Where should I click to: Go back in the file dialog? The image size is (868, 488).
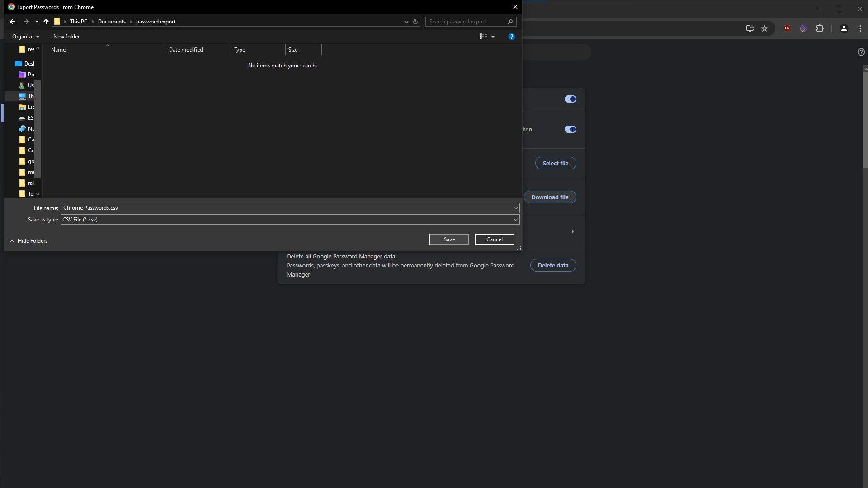(x=13, y=22)
